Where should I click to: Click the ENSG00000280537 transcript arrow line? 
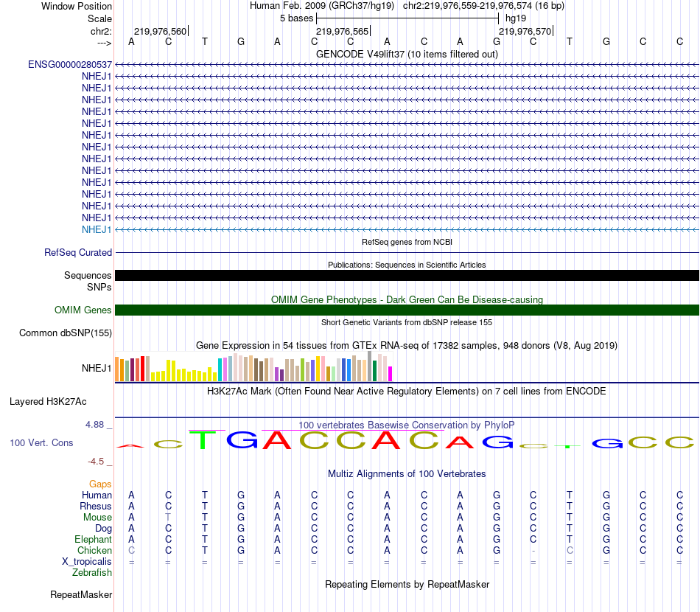click(407, 64)
